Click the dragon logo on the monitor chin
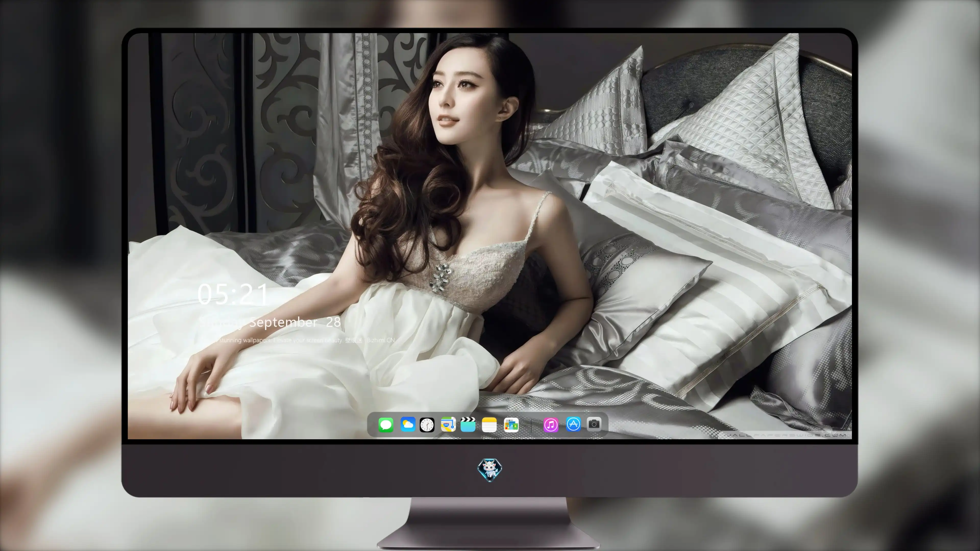The width and height of the screenshot is (980, 551). click(490, 470)
